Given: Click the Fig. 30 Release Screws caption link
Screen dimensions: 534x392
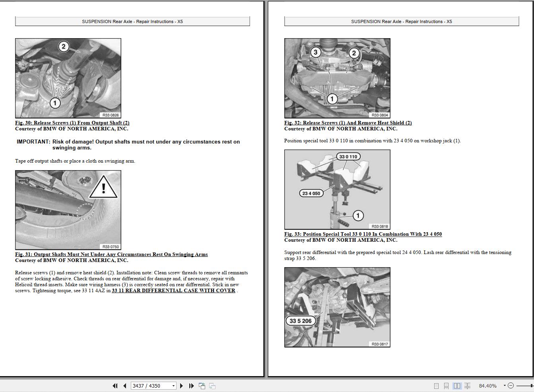Looking at the screenshot, I should (x=72, y=122).
